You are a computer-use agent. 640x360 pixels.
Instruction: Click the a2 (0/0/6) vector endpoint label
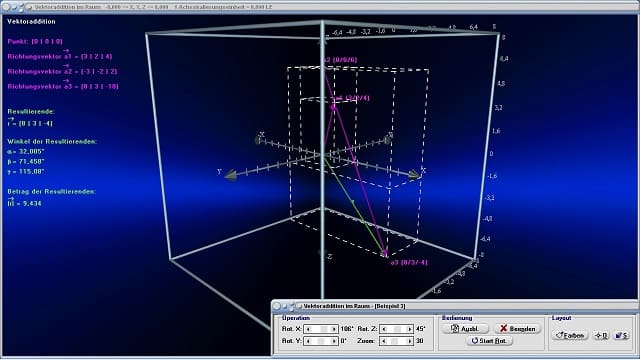(x=340, y=60)
